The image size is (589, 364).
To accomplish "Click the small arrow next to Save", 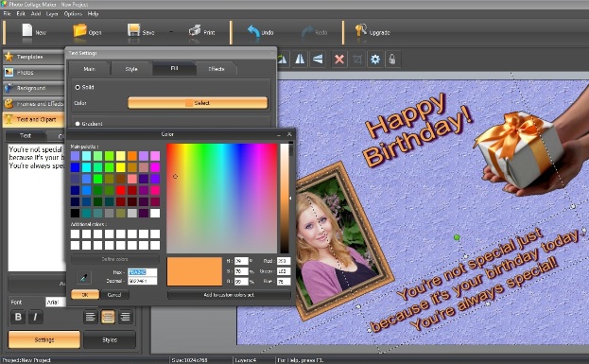I will coord(171,32).
